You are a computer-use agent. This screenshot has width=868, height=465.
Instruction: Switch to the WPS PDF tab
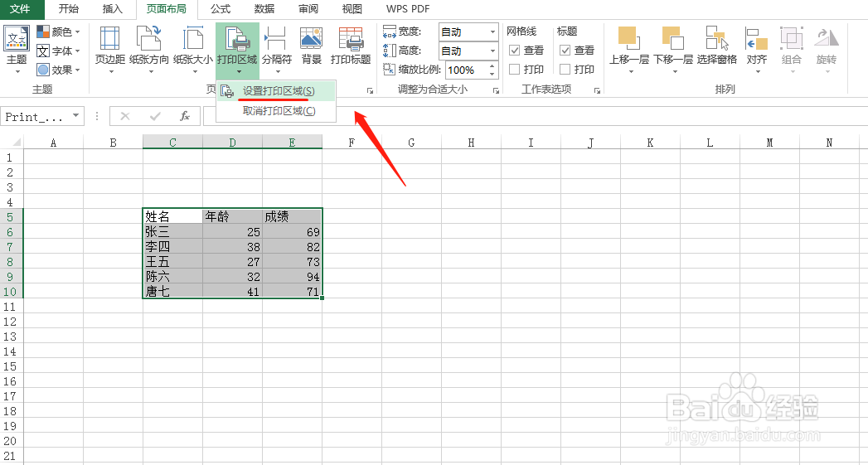pos(407,9)
